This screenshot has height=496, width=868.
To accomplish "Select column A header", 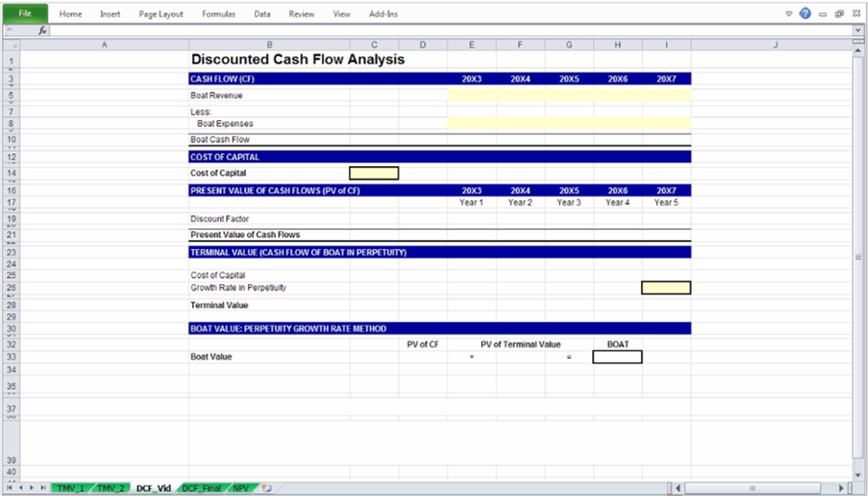I will (x=104, y=45).
